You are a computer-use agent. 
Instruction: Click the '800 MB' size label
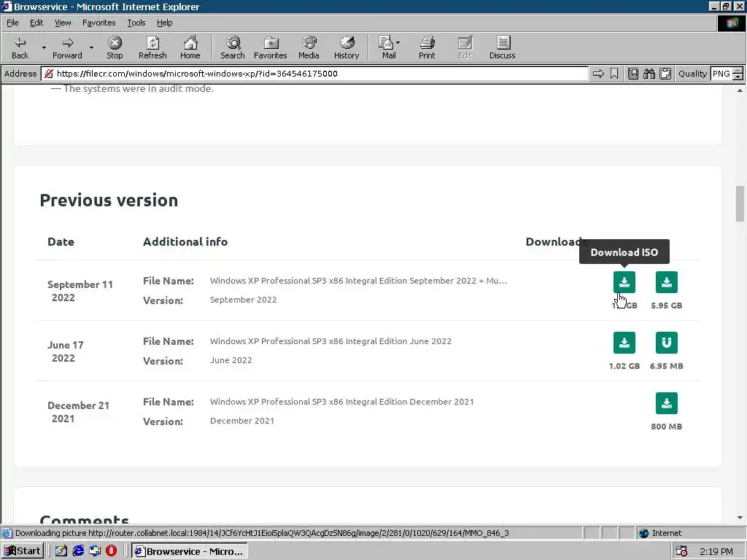click(x=667, y=426)
